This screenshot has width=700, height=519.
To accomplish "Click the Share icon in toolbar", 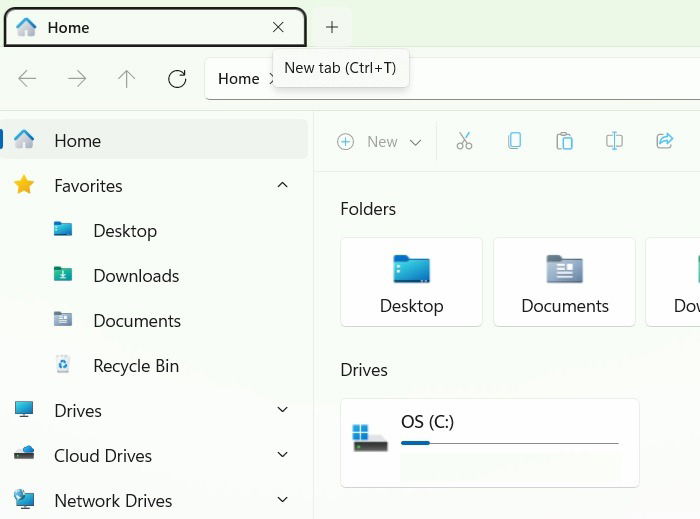I will [664, 141].
